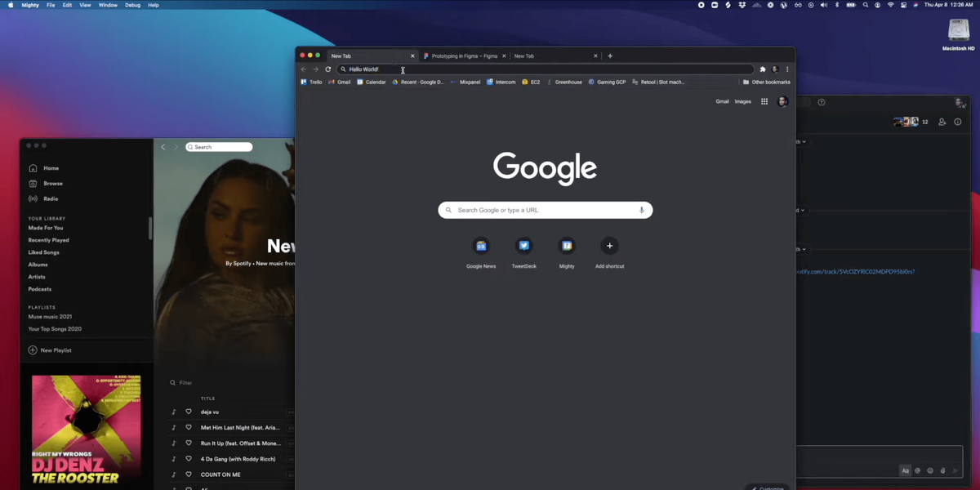980x490 pixels.
Task: Heart the track Run It Up
Action: pyautogui.click(x=189, y=443)
